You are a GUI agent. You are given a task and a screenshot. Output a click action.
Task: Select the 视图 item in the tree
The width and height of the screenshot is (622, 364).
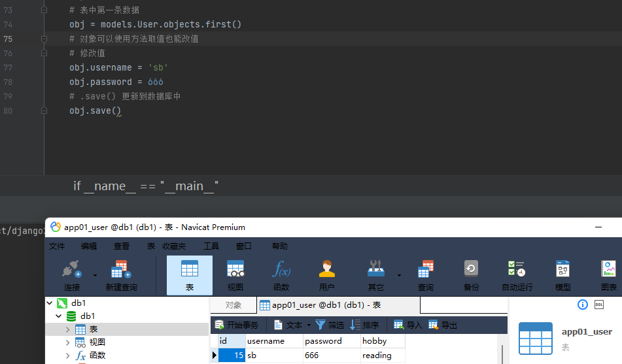pos(97,342)
